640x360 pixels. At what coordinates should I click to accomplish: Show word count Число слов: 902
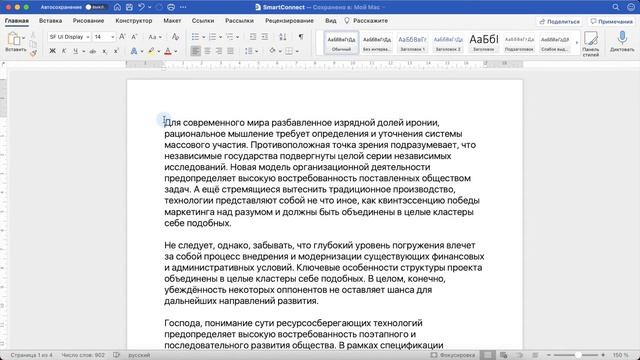click(83, 355)
